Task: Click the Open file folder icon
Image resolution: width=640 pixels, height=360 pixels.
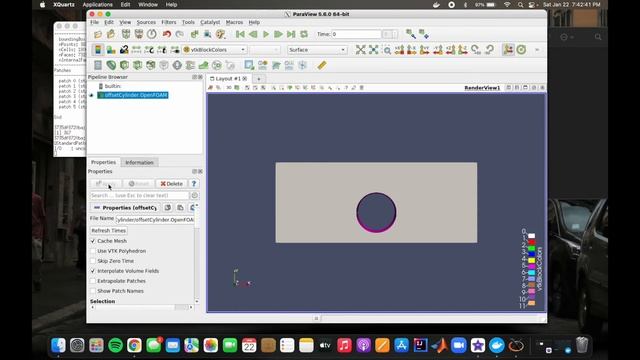Action: coord(98,34)
